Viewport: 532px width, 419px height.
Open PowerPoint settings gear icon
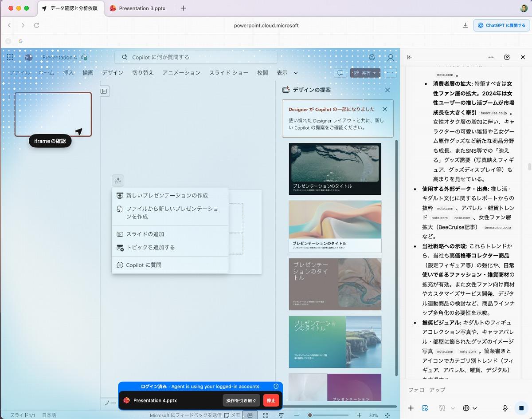coord(372,57)
